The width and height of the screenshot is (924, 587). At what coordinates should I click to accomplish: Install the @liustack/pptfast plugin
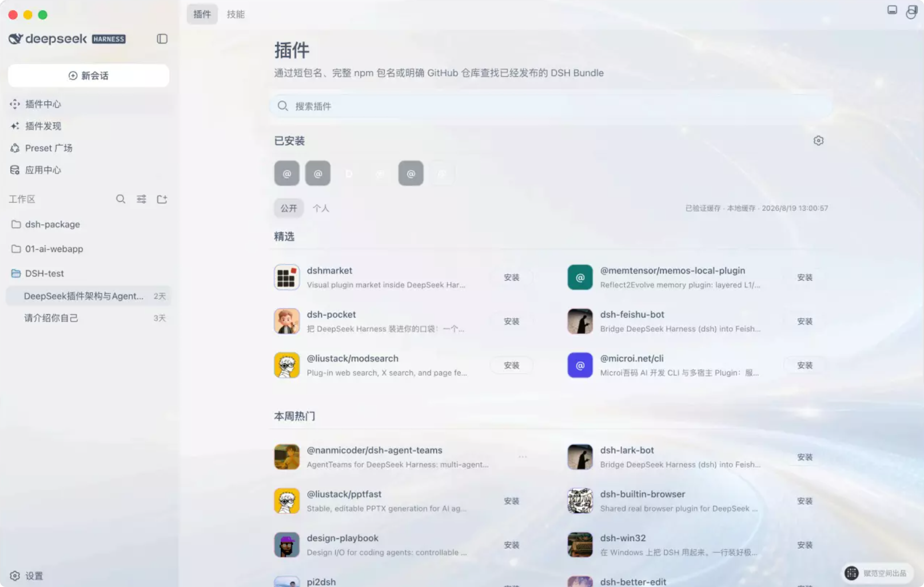click(512, 501)
